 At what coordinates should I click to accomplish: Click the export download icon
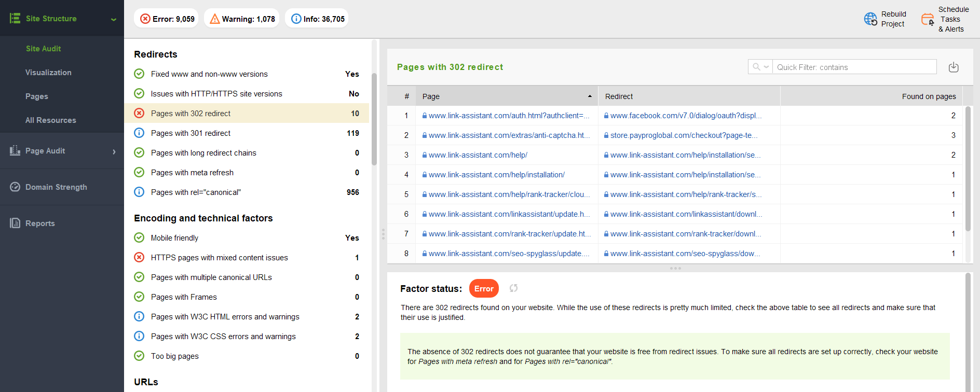point(954,67)
